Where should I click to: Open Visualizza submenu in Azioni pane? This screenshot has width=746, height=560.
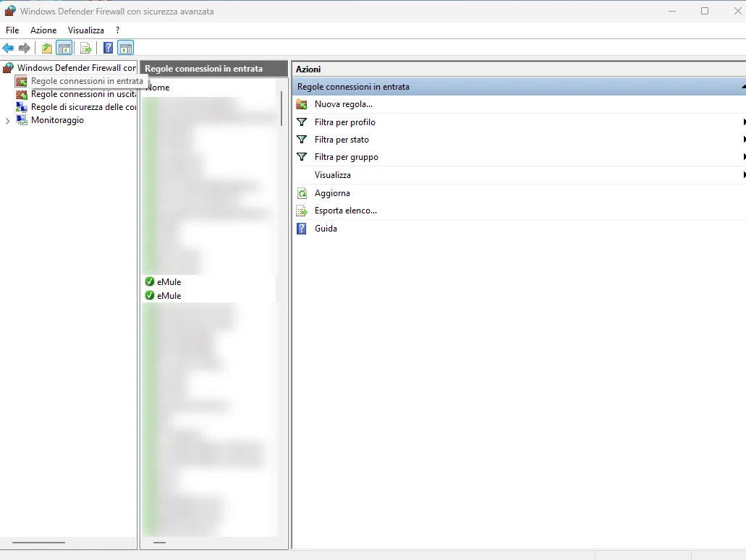(x=333, y=175)
